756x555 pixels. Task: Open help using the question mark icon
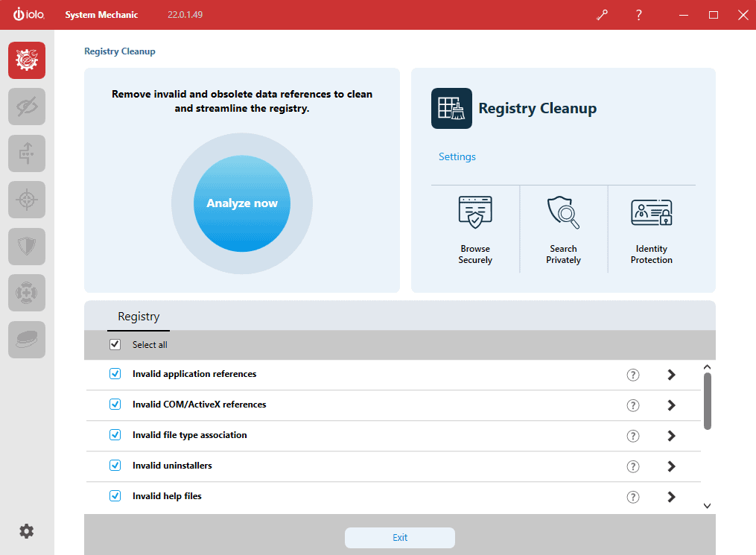638,14
